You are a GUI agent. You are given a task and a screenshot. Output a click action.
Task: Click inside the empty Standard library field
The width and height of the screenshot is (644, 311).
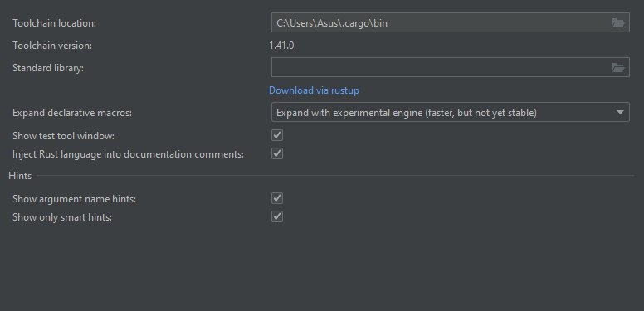442,68
